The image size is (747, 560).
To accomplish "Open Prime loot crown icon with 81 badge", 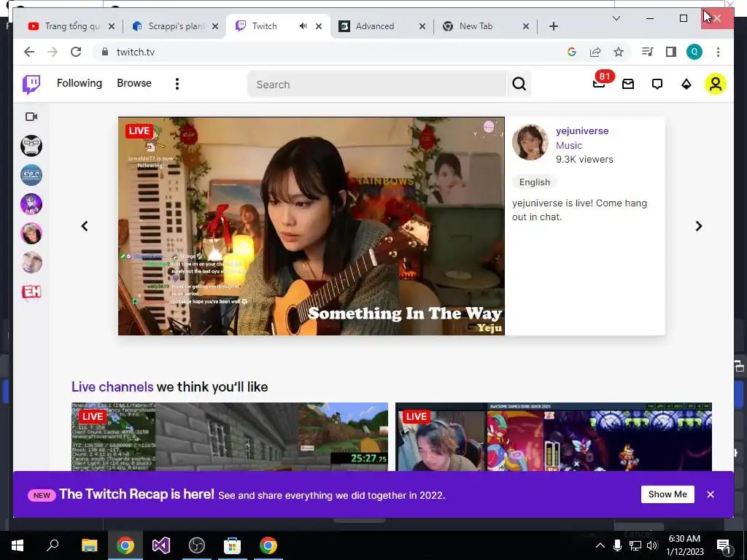I will pos(599,84).
